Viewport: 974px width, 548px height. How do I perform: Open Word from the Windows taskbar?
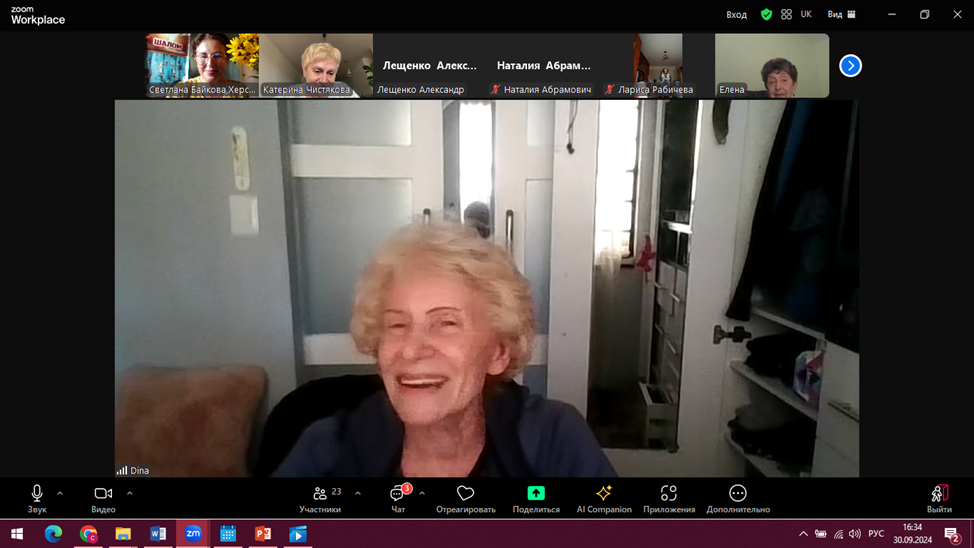click(158, 534)
